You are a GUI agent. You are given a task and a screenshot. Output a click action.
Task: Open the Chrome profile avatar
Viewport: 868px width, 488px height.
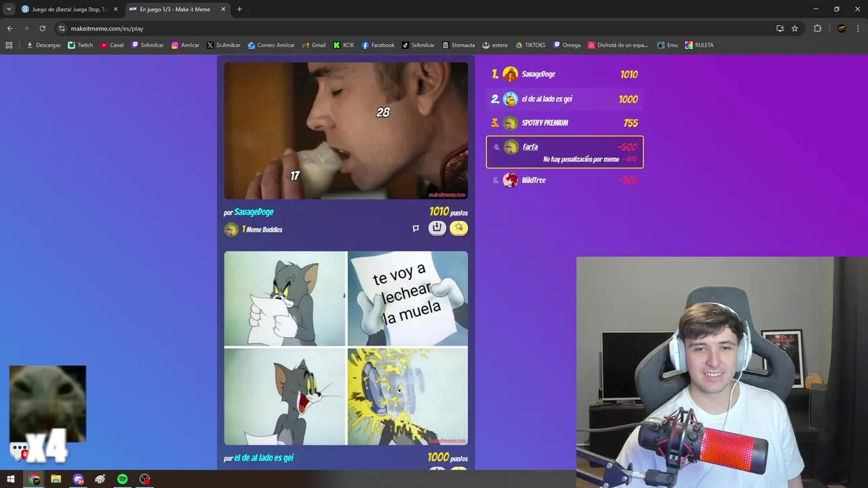click(x=842, y=28)
